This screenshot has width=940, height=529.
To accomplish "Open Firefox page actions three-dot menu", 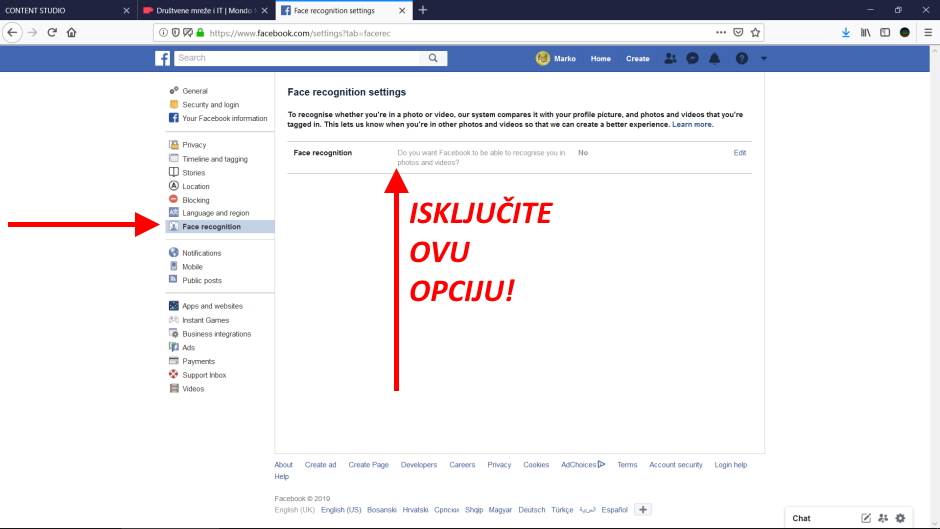I will click(721, 32).
